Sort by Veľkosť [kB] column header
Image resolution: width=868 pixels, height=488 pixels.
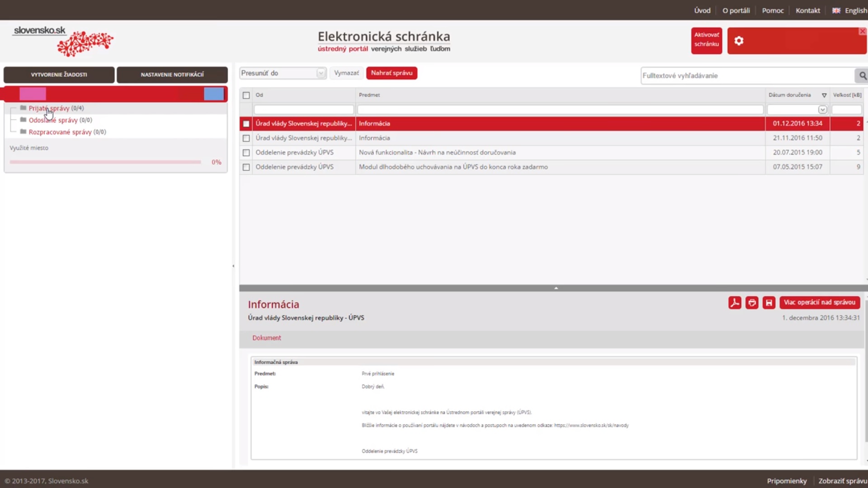click(x=847, y=95)
